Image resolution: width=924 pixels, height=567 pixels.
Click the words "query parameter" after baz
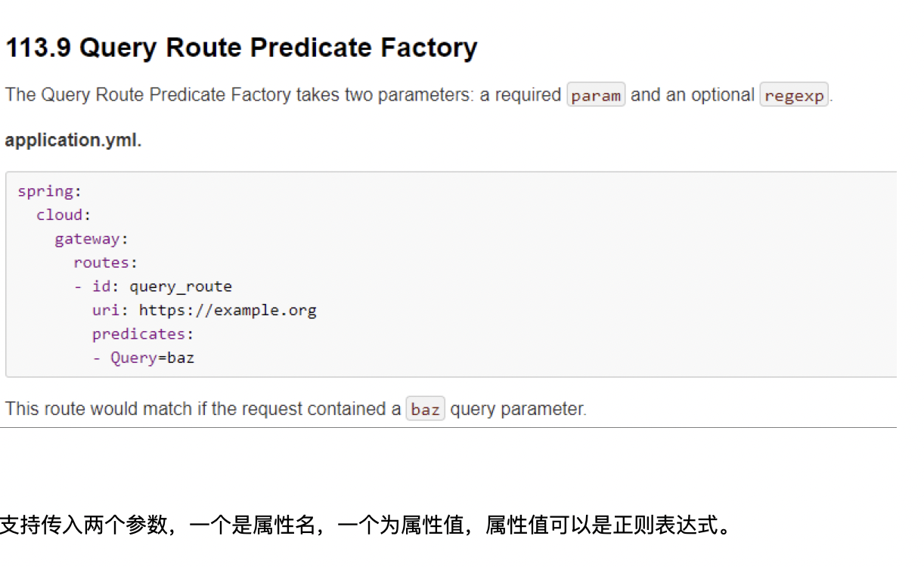click(517, 409)
